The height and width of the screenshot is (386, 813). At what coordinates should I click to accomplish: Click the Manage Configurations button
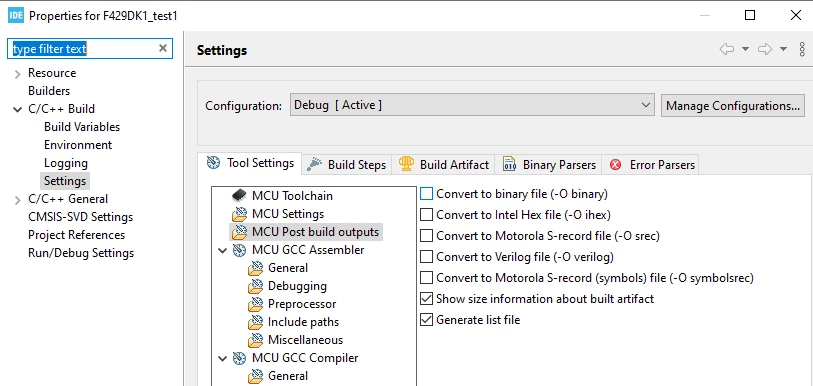click(x=733, y=105)
